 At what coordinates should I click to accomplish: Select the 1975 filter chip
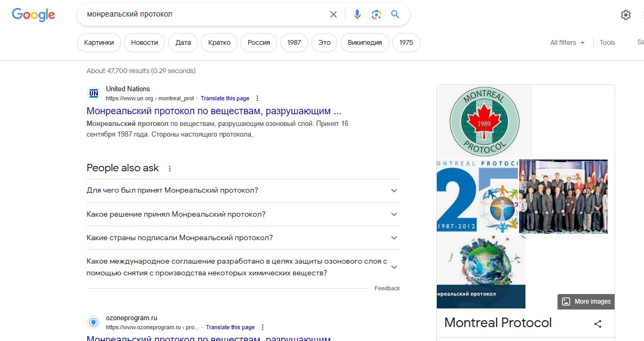[x=406, y=43]
